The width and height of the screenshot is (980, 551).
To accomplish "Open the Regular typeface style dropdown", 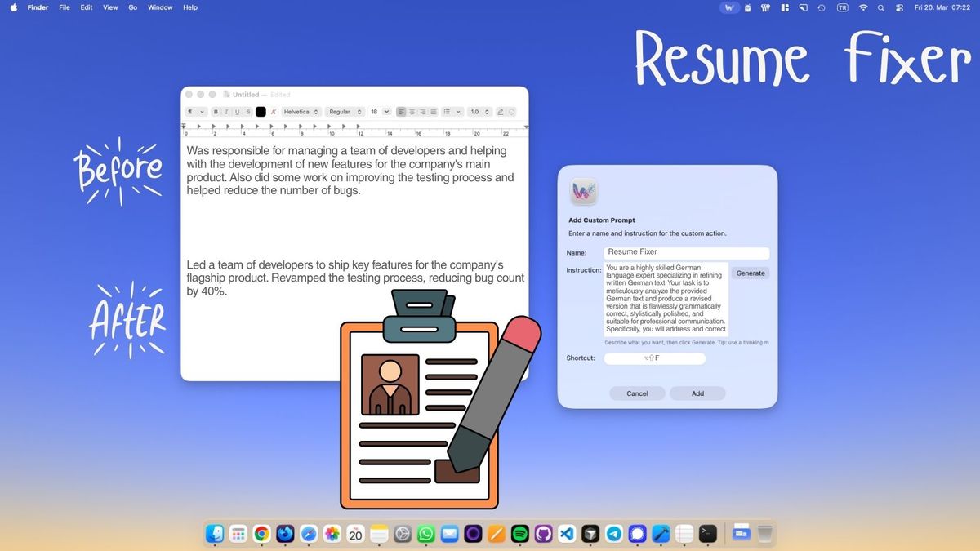I will click(x=344, y=112).
